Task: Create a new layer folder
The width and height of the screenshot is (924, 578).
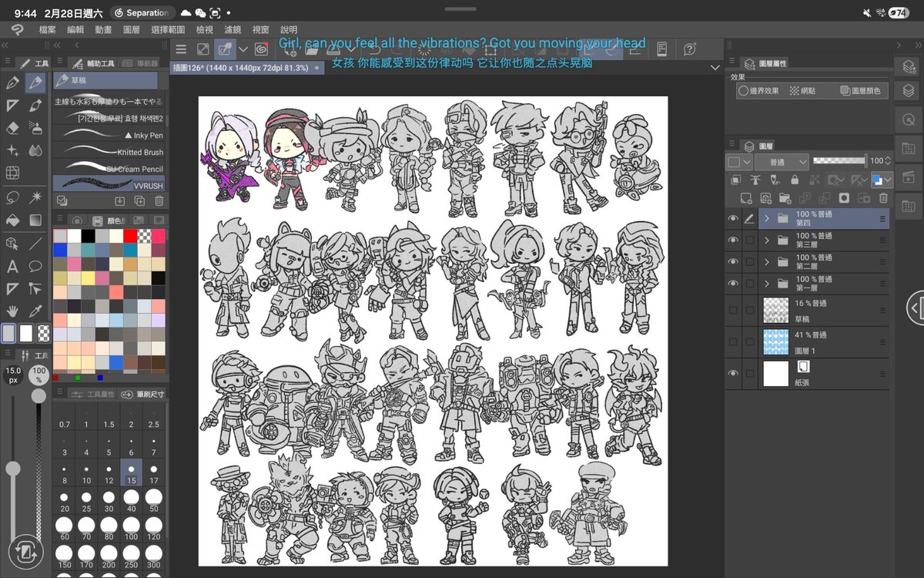Action: (785, 198)
